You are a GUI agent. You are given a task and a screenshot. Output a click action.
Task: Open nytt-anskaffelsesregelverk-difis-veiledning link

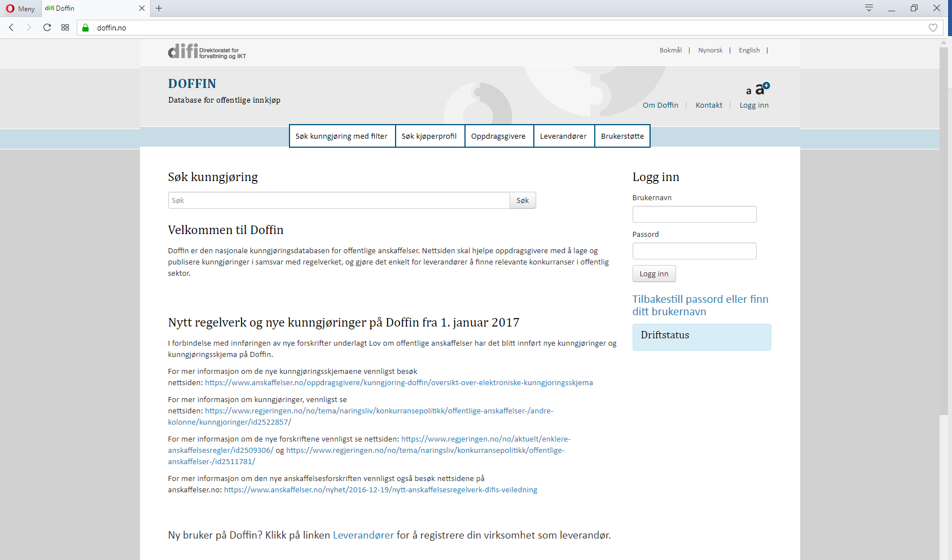click(380, 490)
